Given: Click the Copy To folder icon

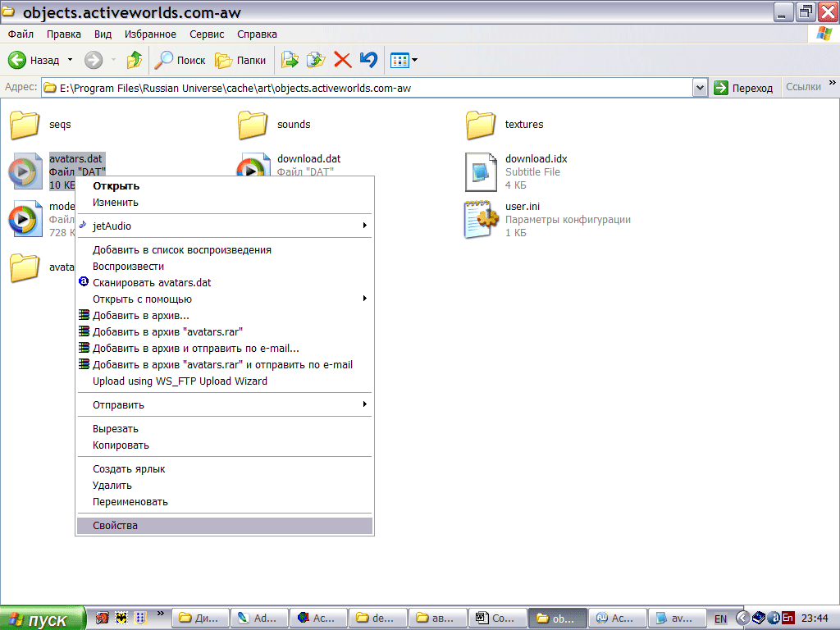Looking at the screenshot, I should tap(316, 60).
